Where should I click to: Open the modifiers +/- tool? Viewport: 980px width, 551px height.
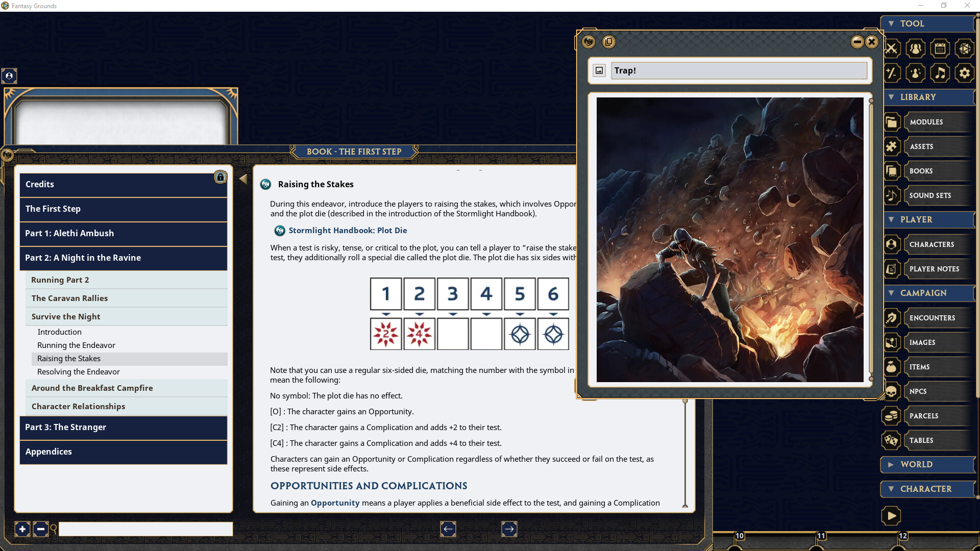click(892, 73)
